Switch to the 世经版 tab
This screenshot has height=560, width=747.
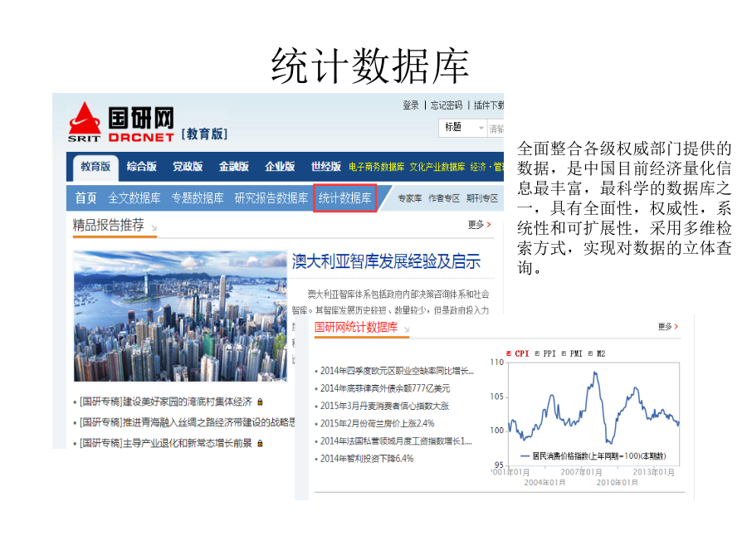coord(326,167)
